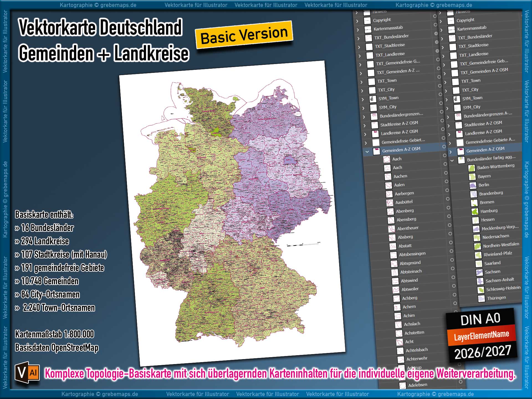This screenshot has height=399, width=532.
Task: Click the Aalen sublayer thumbnail
Action: 388,185
